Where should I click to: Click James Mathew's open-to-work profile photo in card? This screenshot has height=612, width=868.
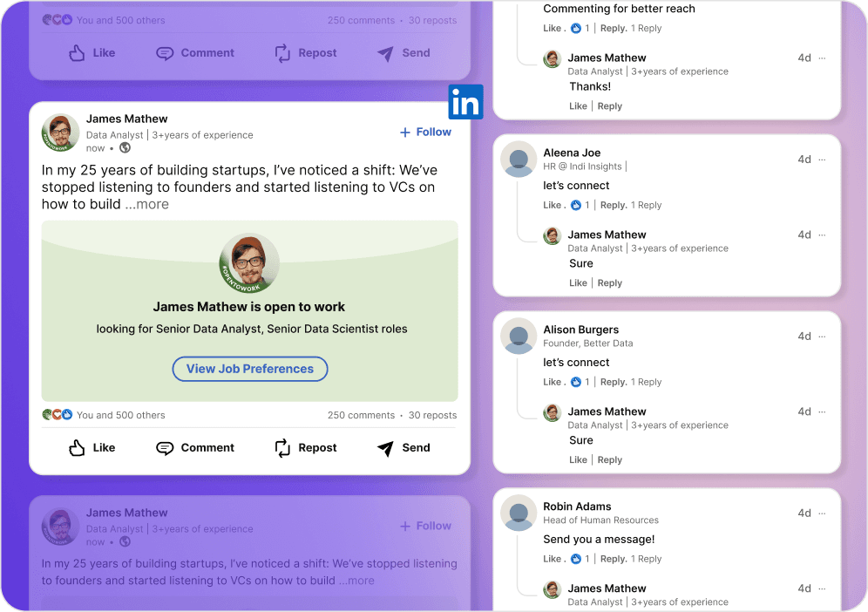(249, 263)
